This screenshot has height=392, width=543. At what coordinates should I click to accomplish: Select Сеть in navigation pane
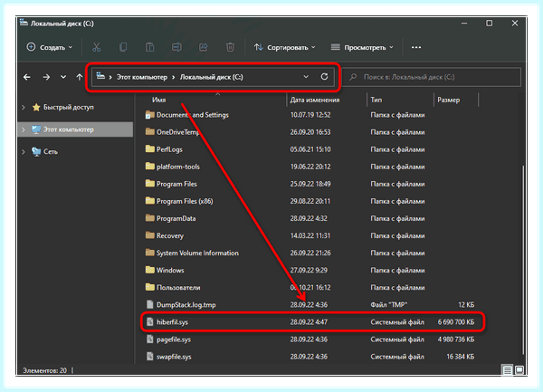click(x=51, y=152)
